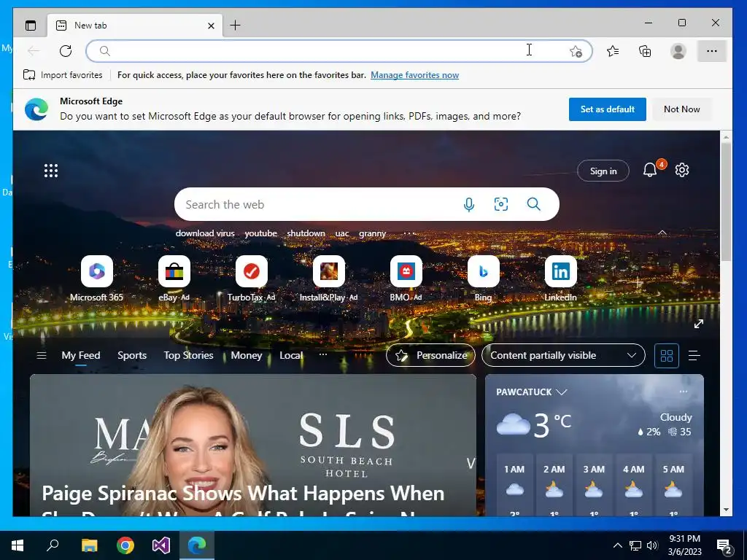The width and height of the screenshot is (747, 560).
Task: Dismiss prompt with Not Now
Action: [x=682, y=109]
